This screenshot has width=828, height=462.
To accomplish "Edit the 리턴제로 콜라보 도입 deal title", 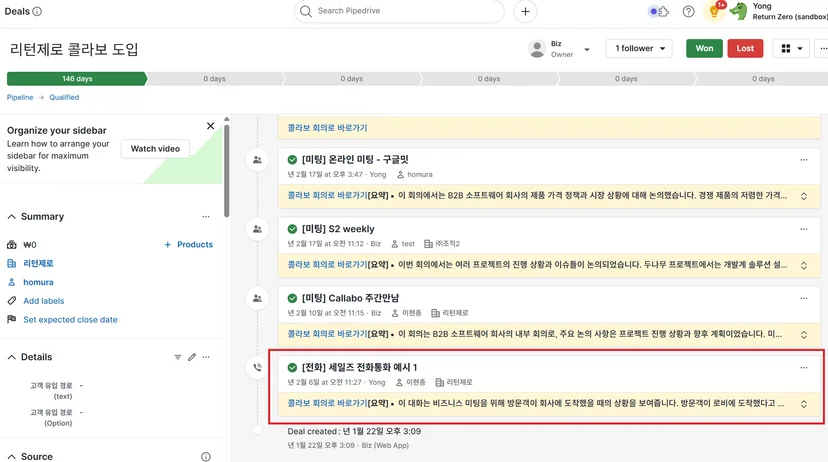I will click(x=74, y=50).
